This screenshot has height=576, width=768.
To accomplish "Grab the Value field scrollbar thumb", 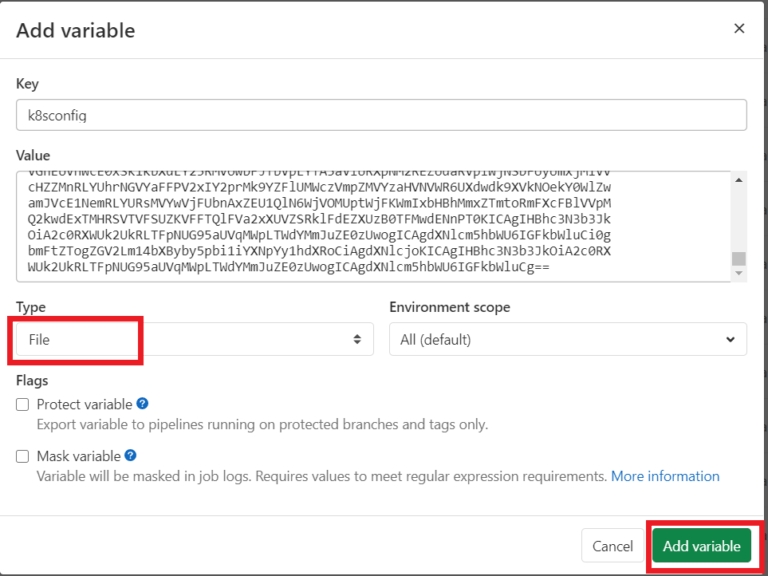I will (739, 260).
